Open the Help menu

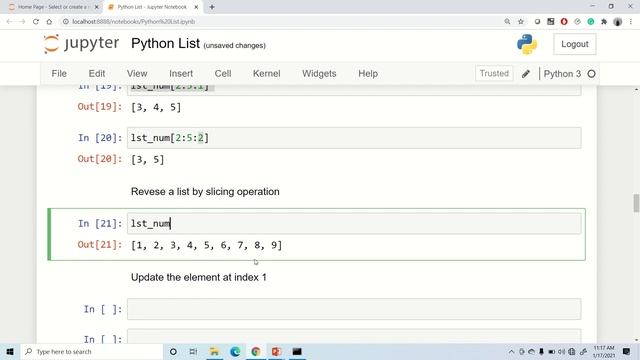(368, 74)
